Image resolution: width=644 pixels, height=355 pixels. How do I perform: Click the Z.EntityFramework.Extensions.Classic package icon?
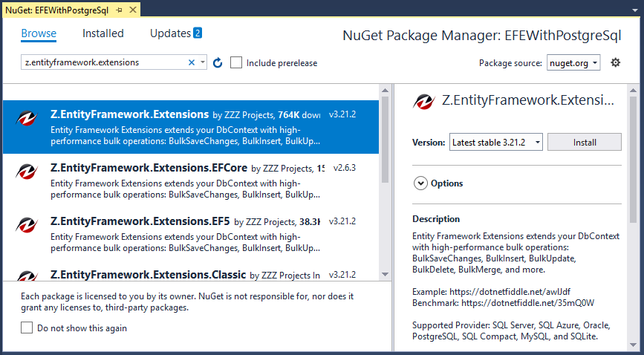click(27, 276)
